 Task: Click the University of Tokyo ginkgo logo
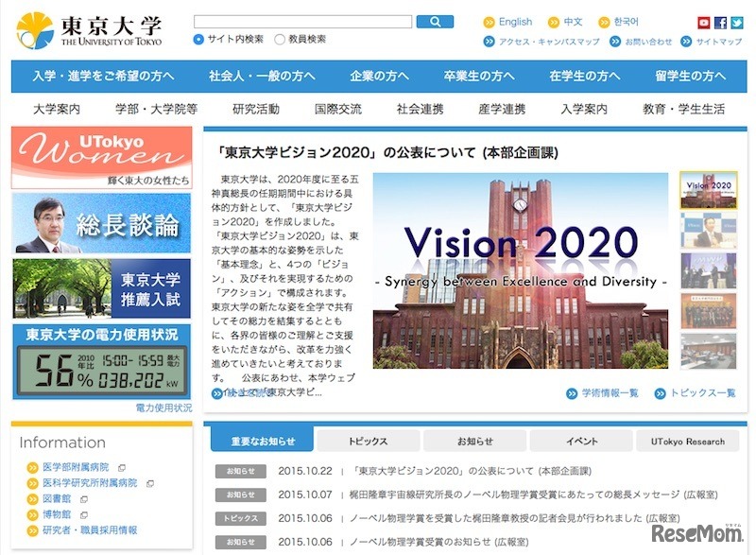(35, 29)
